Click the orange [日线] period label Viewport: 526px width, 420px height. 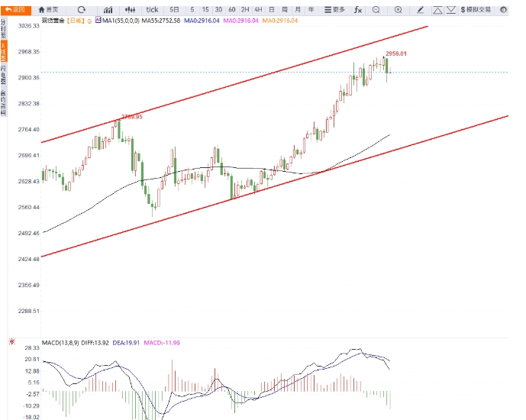[75, 21]
